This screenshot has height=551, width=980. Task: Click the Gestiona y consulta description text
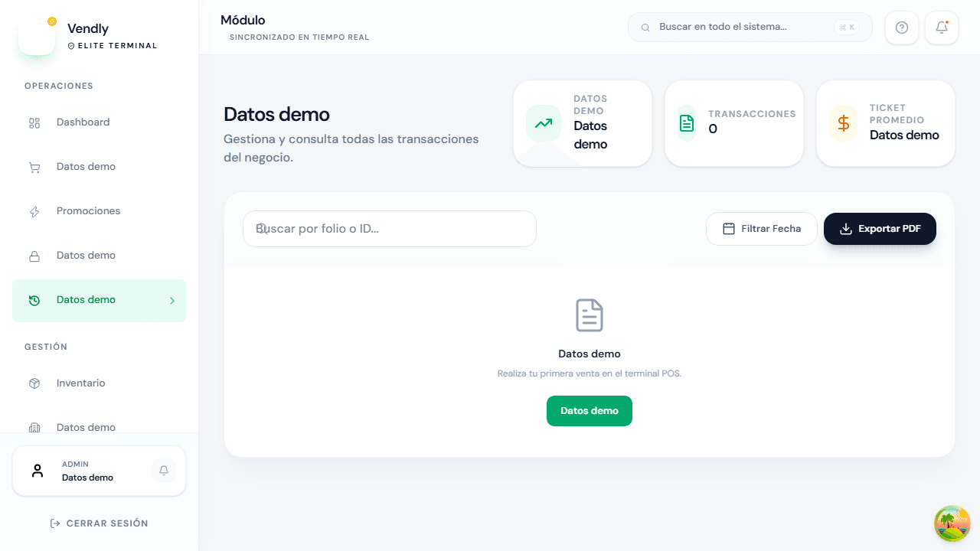(x=351, y=148)
